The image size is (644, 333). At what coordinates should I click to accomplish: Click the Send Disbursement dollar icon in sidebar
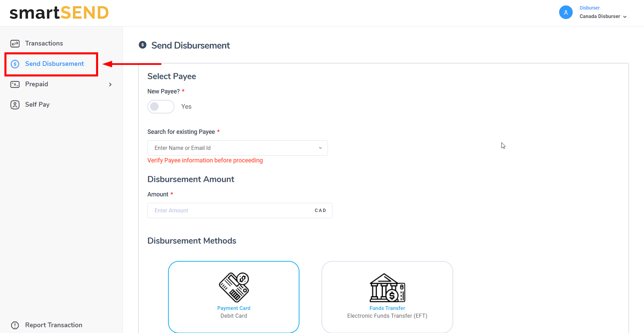pos(15,64)
